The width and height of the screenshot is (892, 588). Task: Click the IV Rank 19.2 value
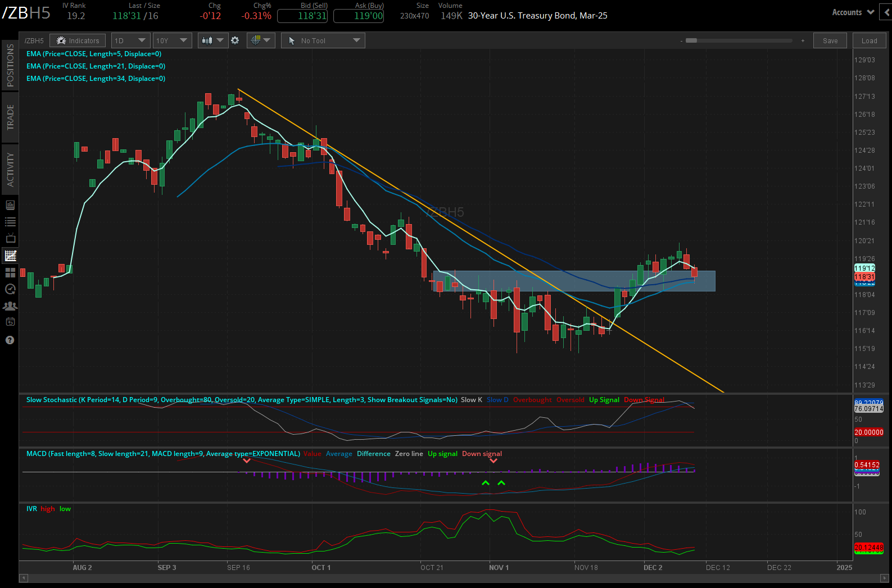(76, 16)
